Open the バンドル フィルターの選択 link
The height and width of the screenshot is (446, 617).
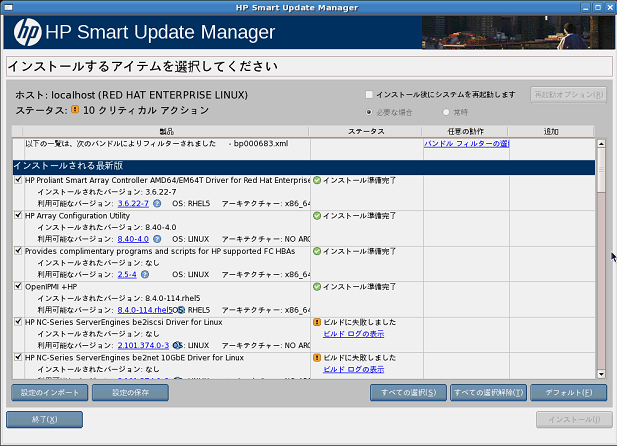(x=466, y=144)
